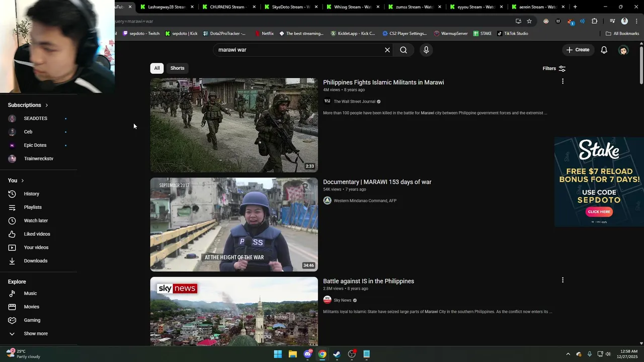The image size is (644, 362).
Task: Open YouTube notifications bell
Action: (x=604, y=50)
